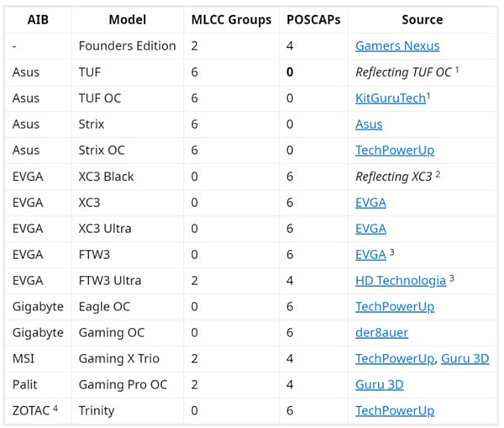Open TechPowerUp link for ZOTAC Trinity
504x428 pixels.
coord(394,411)
